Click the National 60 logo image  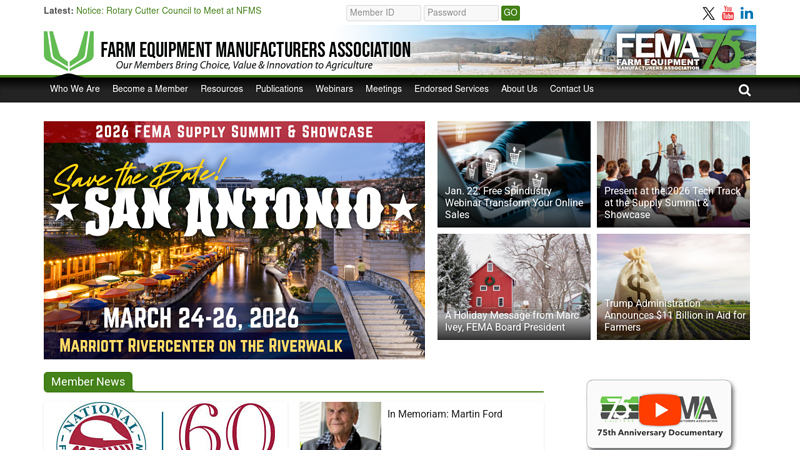coord(165,426)
